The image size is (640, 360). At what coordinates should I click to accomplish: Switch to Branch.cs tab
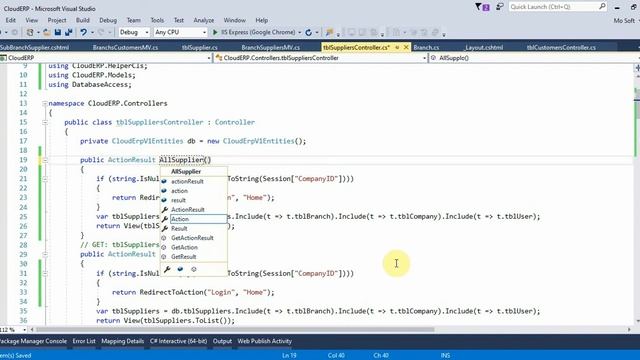point(426,47)
